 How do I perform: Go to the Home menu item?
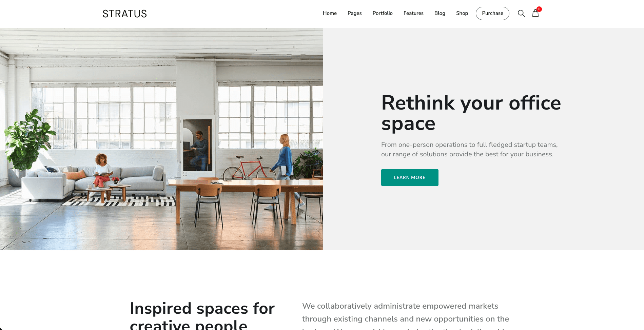coord(330,13)
